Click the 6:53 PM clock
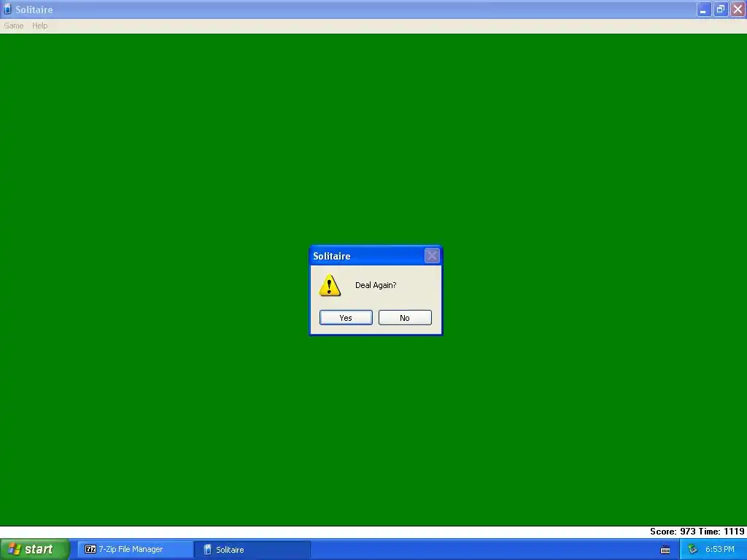747x560 pixels. 719,550
